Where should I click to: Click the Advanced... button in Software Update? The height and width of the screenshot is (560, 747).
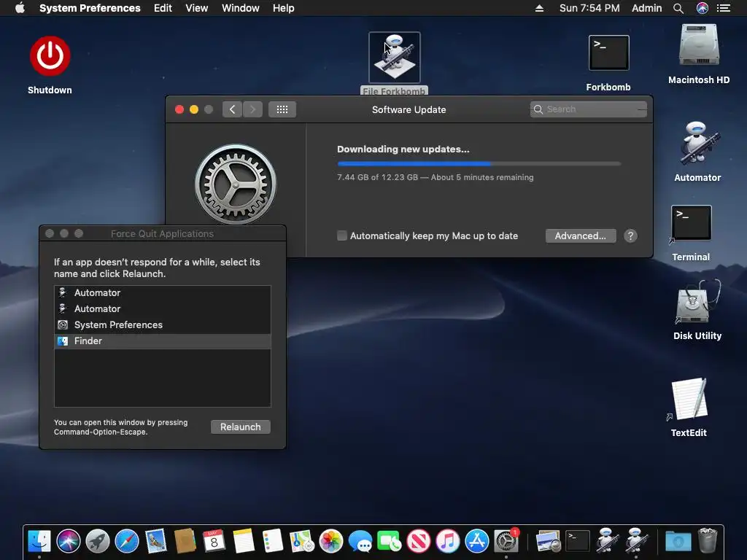(580, 236)
